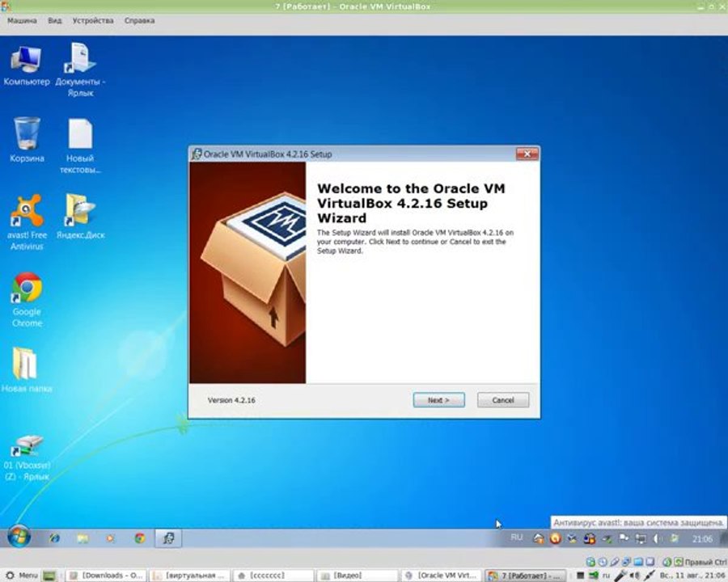The image size is (728, 582).
Task: Open the Вид menu
Action: tap(55, 20)
